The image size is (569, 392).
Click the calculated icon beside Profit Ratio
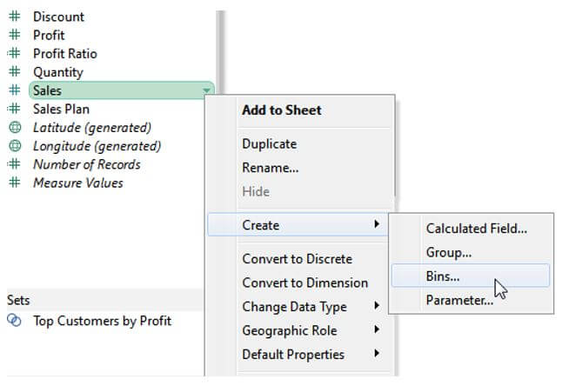pos(14,54)
